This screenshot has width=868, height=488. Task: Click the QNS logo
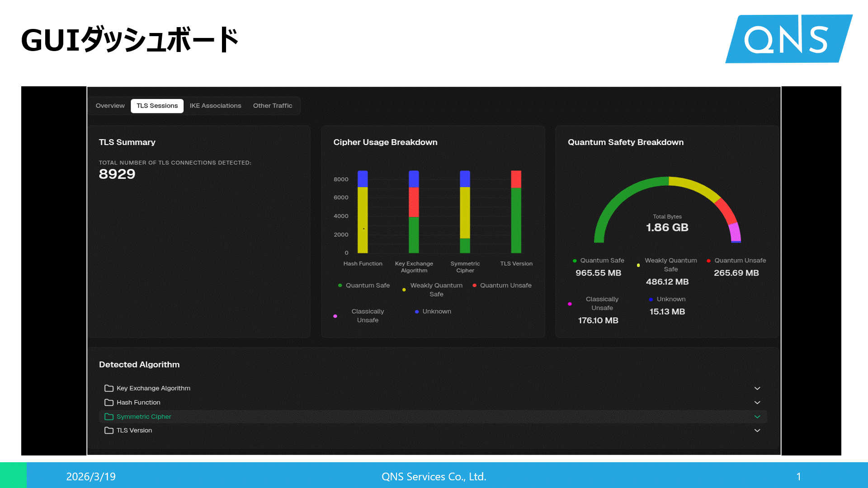pyautogui.click(x=788, y=39)
